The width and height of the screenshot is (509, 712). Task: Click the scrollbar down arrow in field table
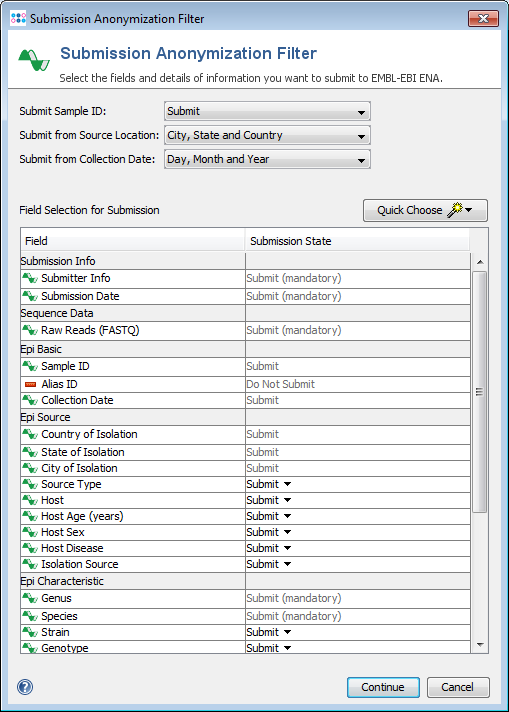click(480, 645)
